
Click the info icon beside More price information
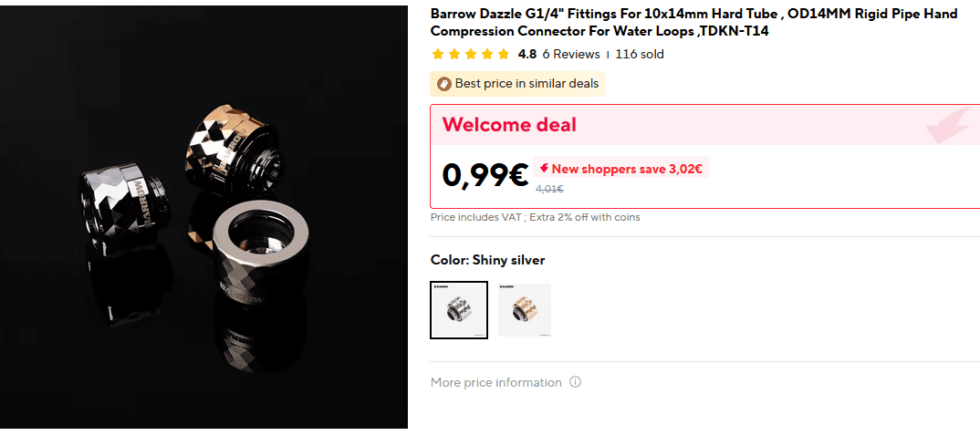pos(576,382)
